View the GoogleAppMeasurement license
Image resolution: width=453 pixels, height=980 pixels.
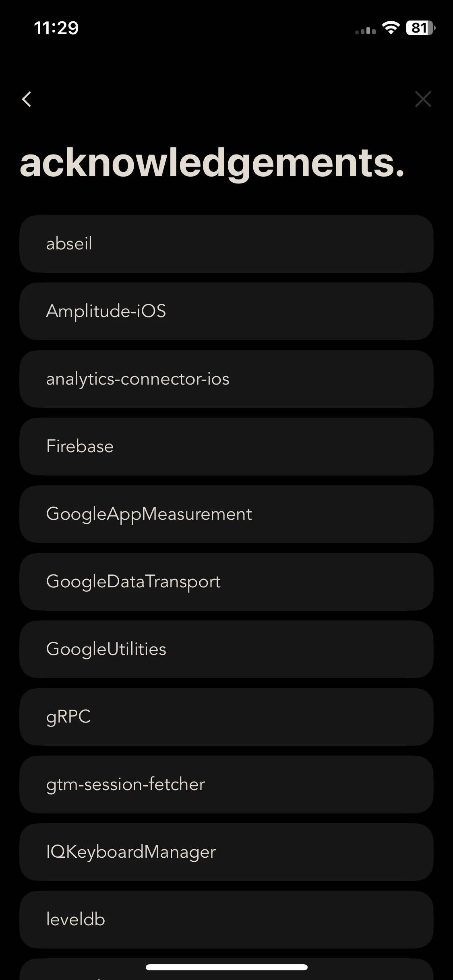click(x=226, y=514)
